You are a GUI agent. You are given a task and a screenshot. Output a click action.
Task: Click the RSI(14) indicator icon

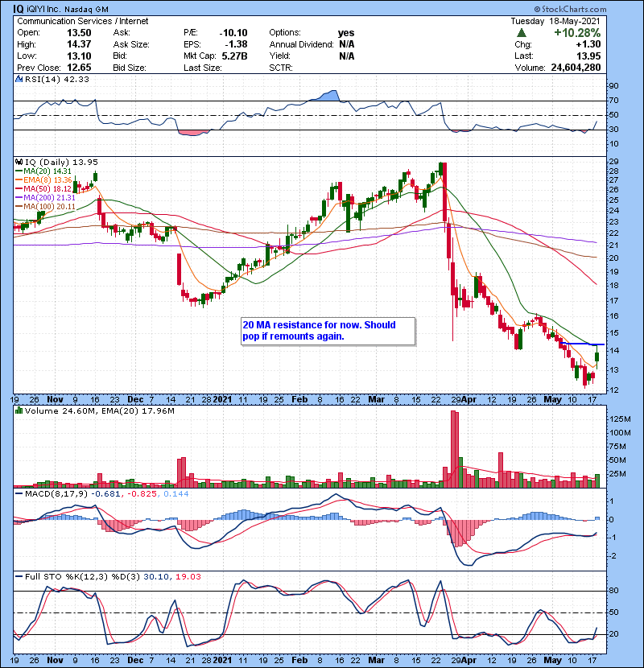coord(19,79)
